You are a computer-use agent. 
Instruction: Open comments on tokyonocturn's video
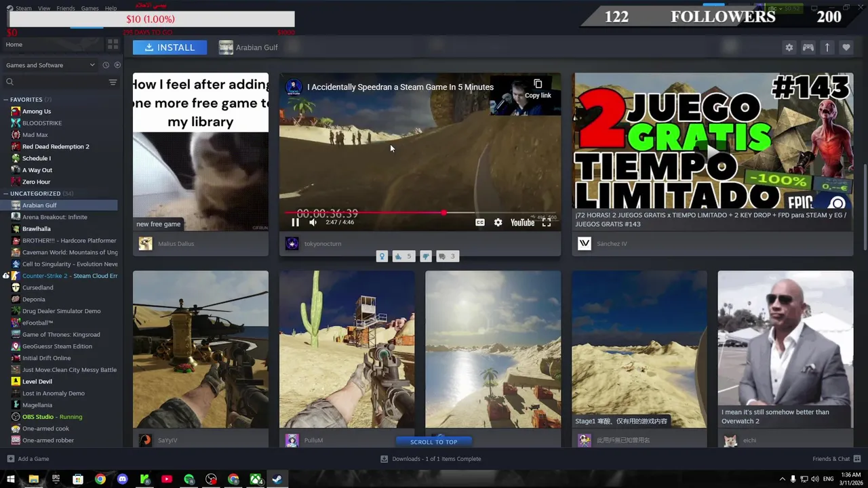coord(447,256)
